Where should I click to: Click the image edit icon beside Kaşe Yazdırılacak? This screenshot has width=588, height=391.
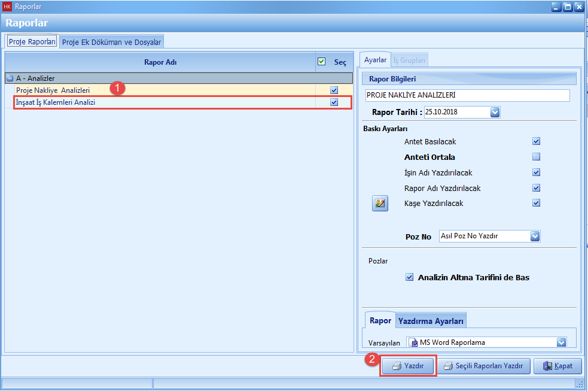[379, 204]
